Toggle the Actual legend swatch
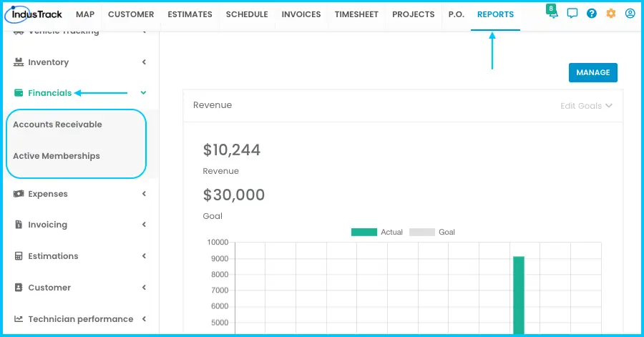 (x=364, y=232)
